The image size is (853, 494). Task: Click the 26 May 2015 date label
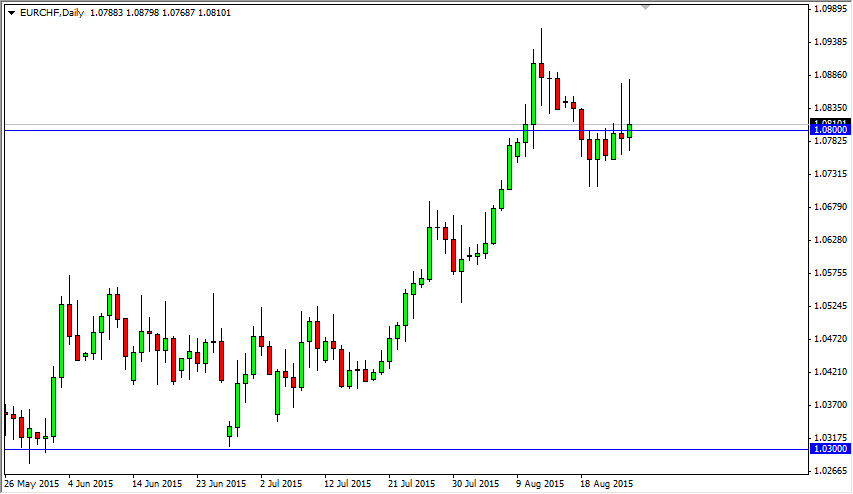point(32,483)
